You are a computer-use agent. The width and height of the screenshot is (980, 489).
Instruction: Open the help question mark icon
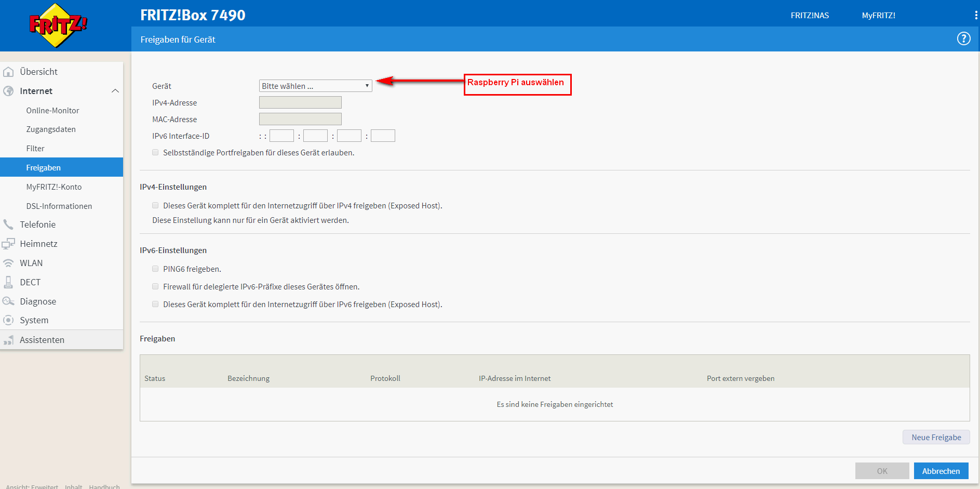pos(963,39)
